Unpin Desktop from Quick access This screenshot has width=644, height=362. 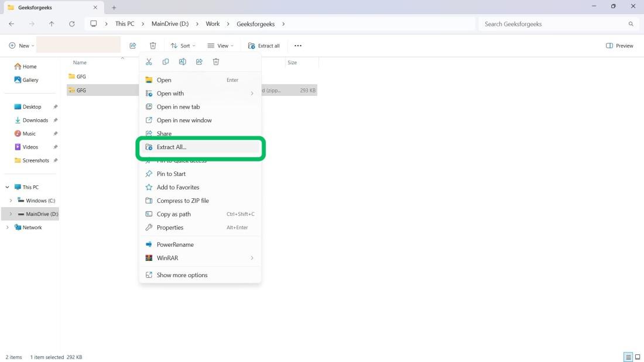[x=56, y=106]
